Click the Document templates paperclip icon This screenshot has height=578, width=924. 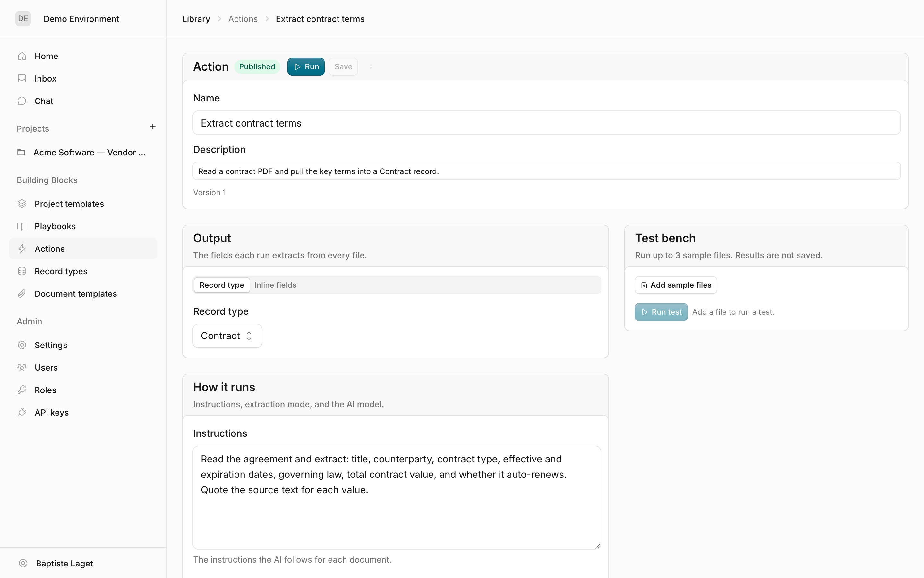(x=22, y=293)
